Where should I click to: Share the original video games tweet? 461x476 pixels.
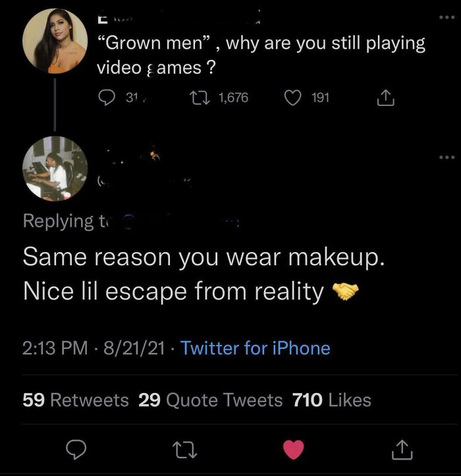[x=383, y=99]
